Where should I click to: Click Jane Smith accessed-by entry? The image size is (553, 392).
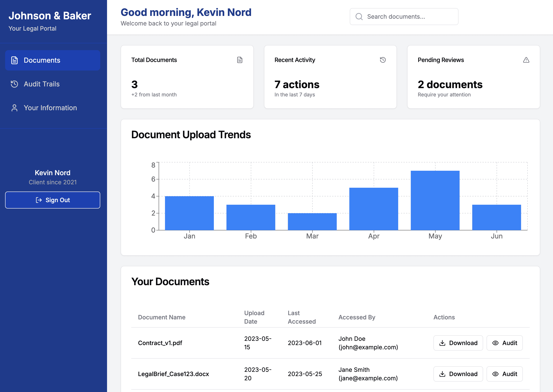point(368,374)
